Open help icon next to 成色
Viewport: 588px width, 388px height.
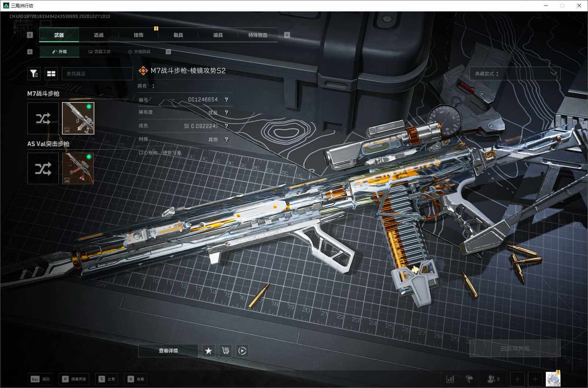click(x=226, y=126)
